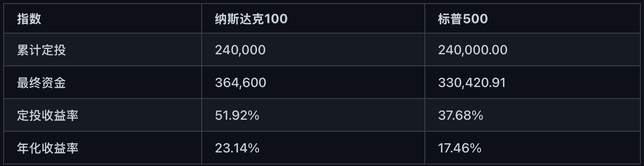Image resolution: width=644 pixels, height=166 pixels.
Task: Click the 330,420.91 final capital cell
Action: coord(472,83)
